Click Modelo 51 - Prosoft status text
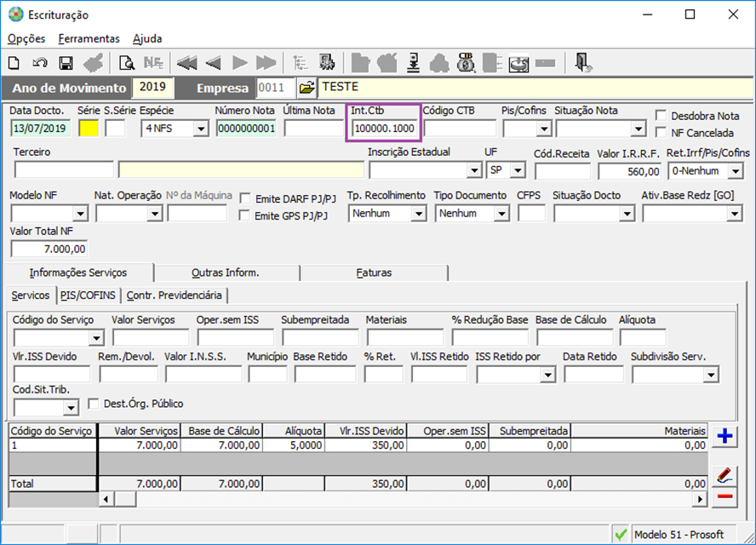This screenshot has width=756, height=545. click(679, 534)
